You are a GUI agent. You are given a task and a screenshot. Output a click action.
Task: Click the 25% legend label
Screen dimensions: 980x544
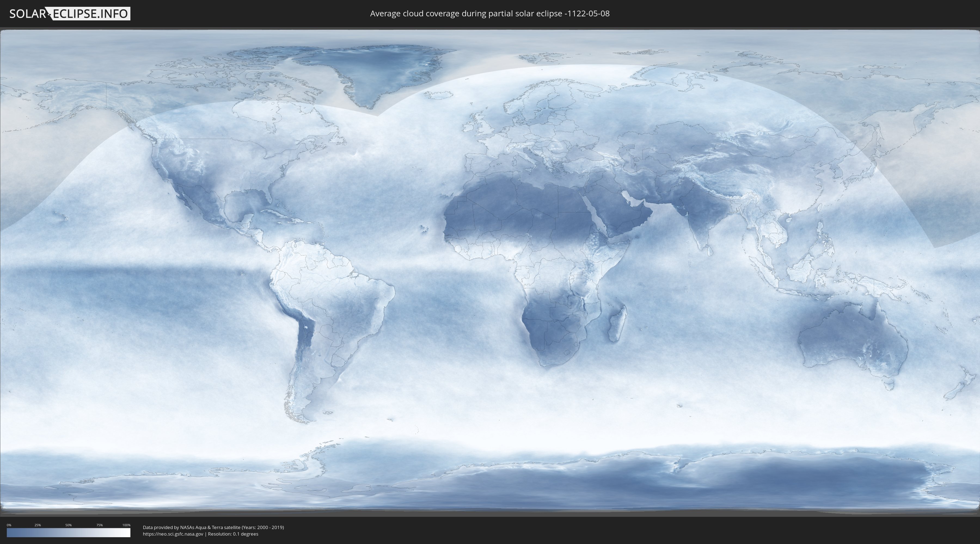coord(38,525)
